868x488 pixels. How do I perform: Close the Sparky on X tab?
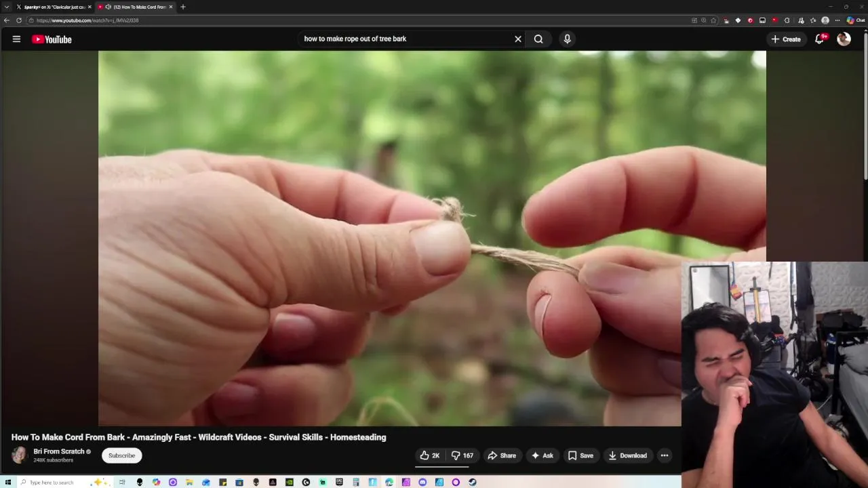[x=90, y=7]
